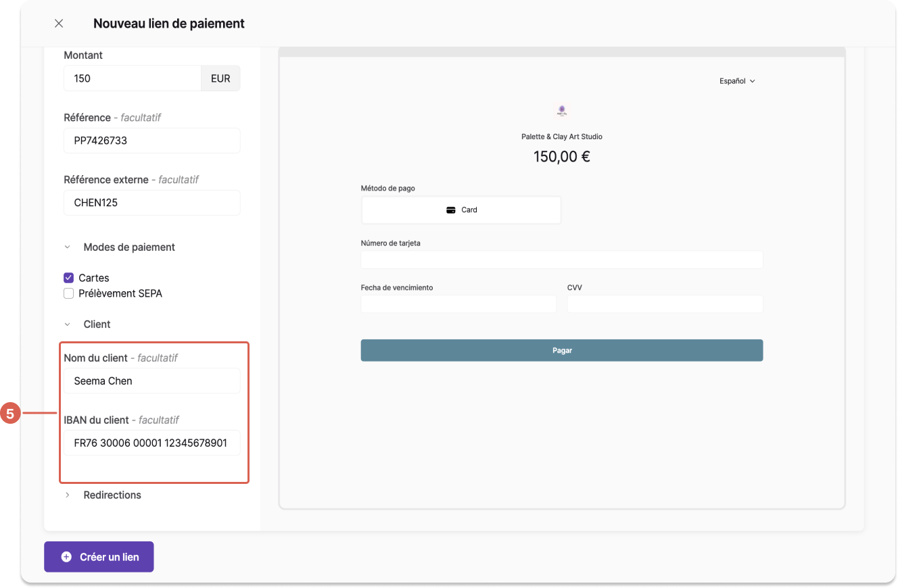Viewport: 898px width, 588px height.
Task: Select the Card payment method
Action: pos(461,210)
